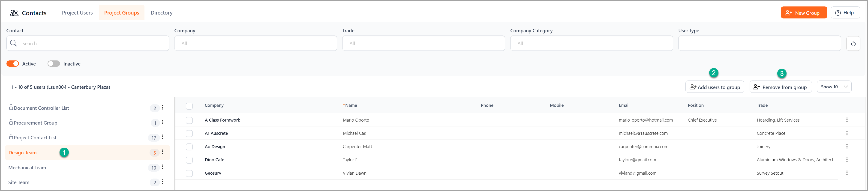868x191 pixels.
Task: Sort by Name column arrow
Action: point(344,105)
